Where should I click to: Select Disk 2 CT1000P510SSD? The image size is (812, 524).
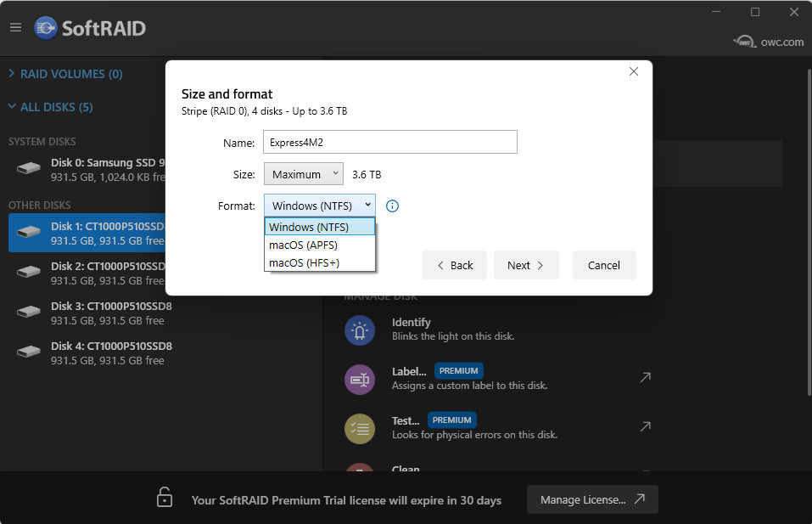[87, 273]
